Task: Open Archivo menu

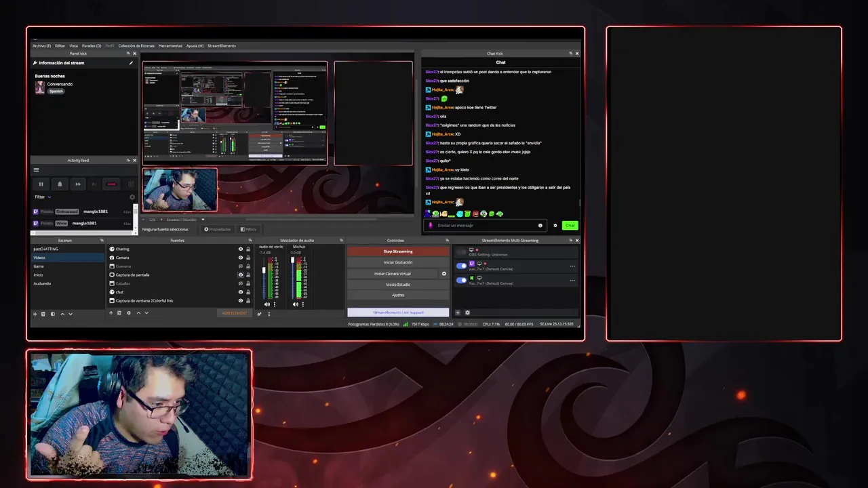Action: (x=41, y=45)
